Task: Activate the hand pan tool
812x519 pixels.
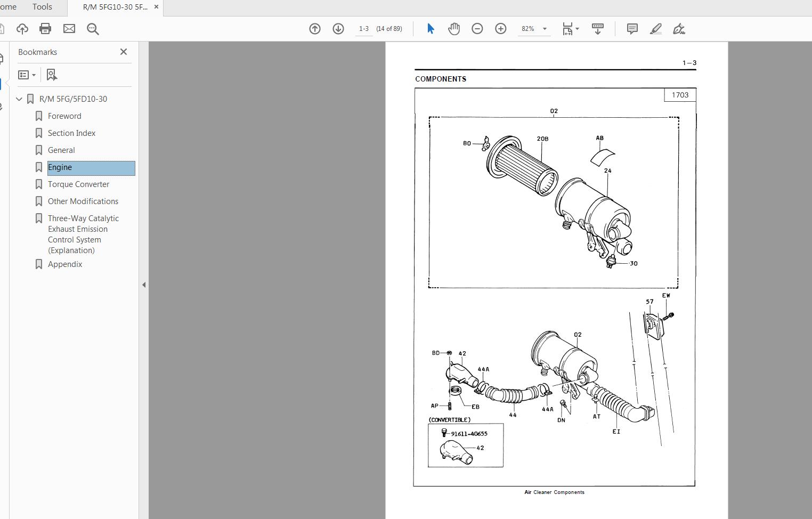Action: point(454,29)
